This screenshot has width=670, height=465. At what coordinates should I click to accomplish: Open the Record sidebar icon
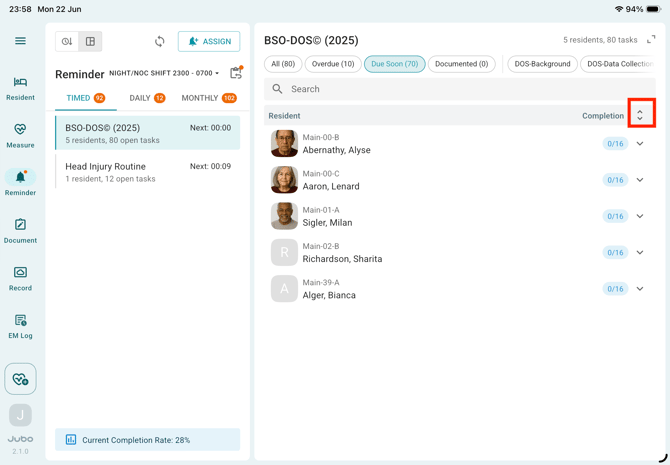(x=20, y=279)
